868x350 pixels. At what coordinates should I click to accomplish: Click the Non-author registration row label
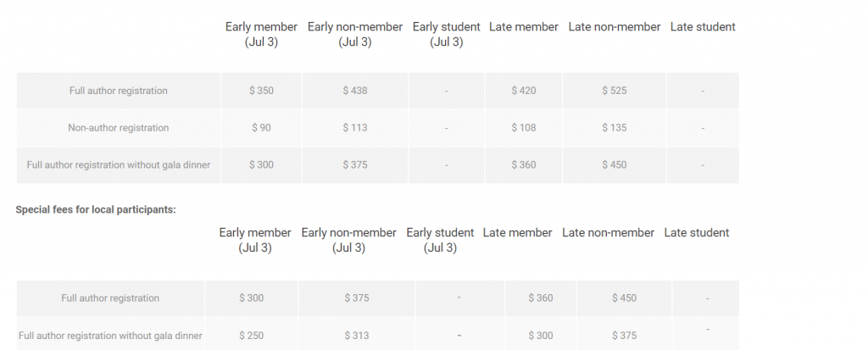coord(119,128)
